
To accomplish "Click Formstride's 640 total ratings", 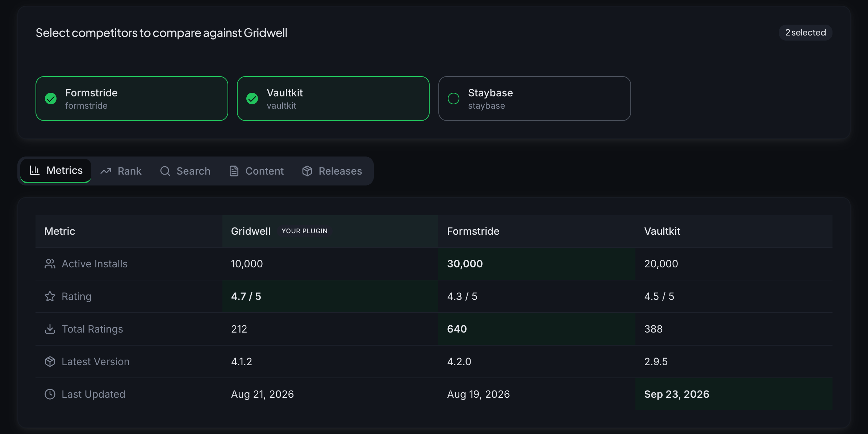I will (x=457, y=329).
